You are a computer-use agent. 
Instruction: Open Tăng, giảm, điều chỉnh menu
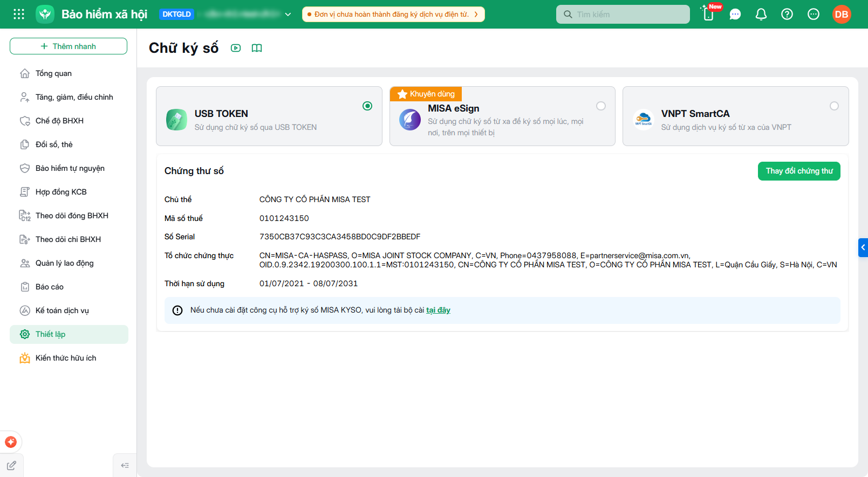69,97
